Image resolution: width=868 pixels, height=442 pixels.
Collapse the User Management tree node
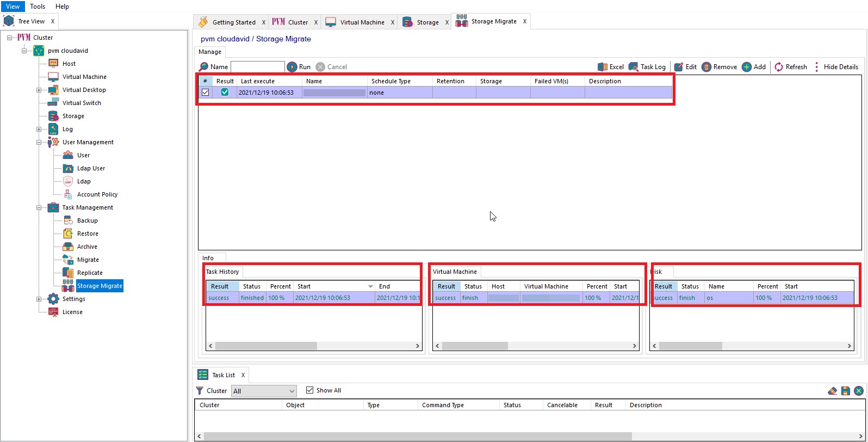coord(39,142)
